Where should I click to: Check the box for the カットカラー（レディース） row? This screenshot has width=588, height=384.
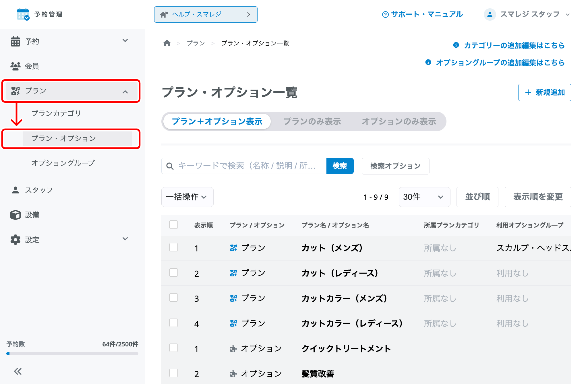(173, 323)
